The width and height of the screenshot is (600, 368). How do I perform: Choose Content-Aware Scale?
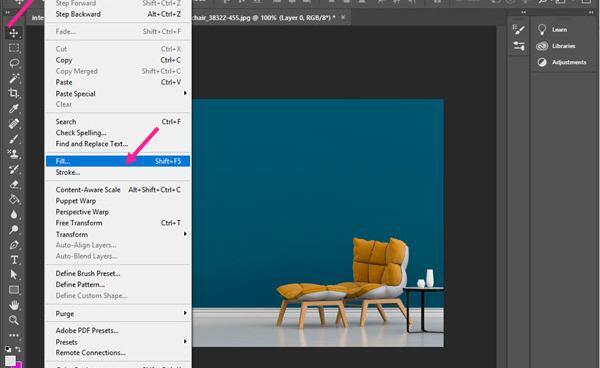coord(118,190)
